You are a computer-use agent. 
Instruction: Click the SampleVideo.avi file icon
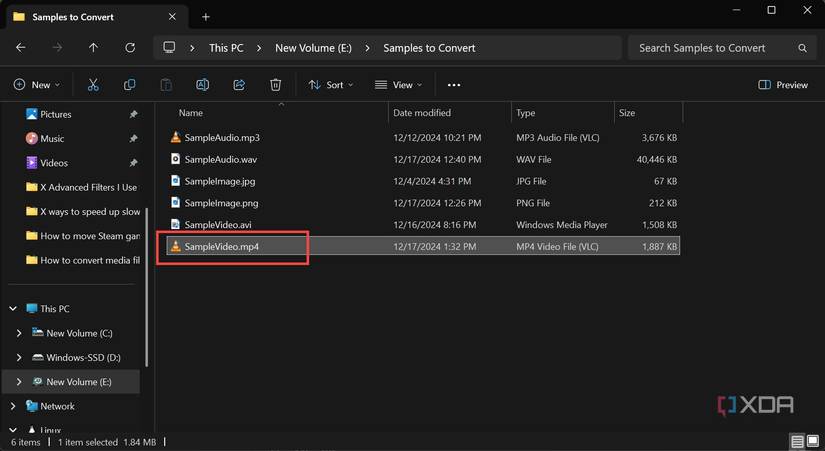[x=176, y=225]
